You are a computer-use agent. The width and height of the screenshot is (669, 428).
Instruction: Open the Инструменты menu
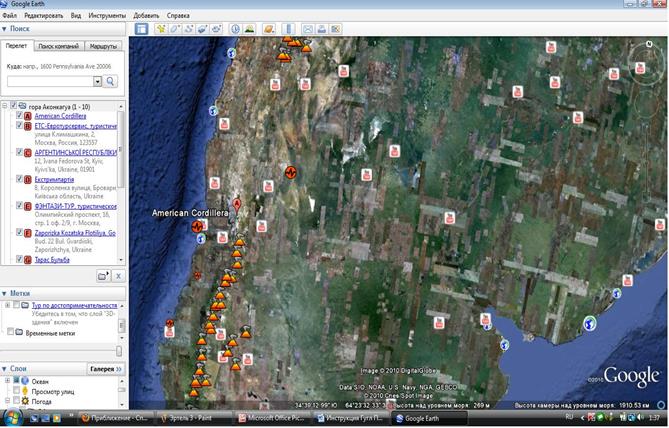point(107,15)
